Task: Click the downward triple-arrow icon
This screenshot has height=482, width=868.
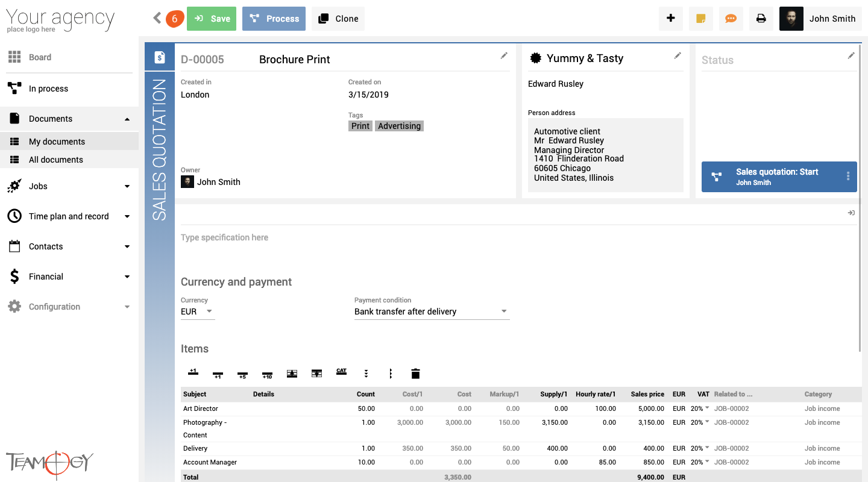Action: 366,374
